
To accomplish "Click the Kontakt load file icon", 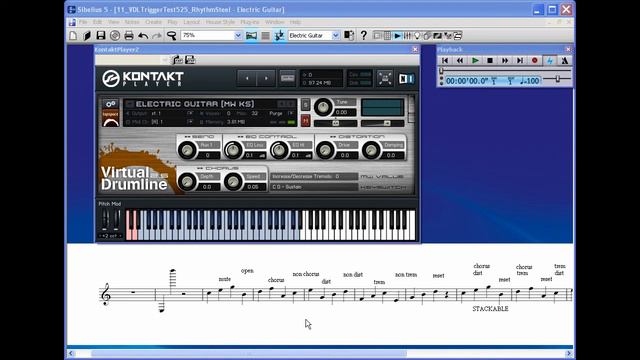I will [x=177, y=60].
